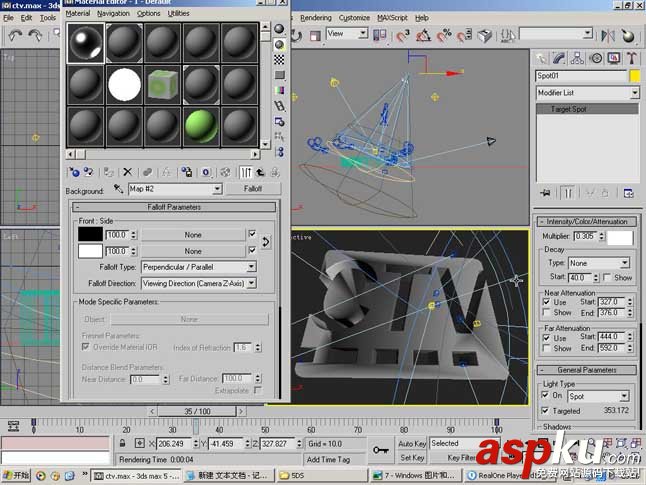This screenshot has height=485, width=646.
Task: Click Put Material to Scene icon
Action: [x=89, y=172]
